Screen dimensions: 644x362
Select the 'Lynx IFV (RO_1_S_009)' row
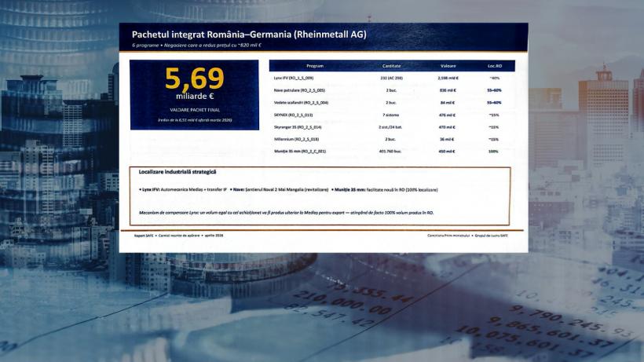pyautogui.click(x=295, y=79)
